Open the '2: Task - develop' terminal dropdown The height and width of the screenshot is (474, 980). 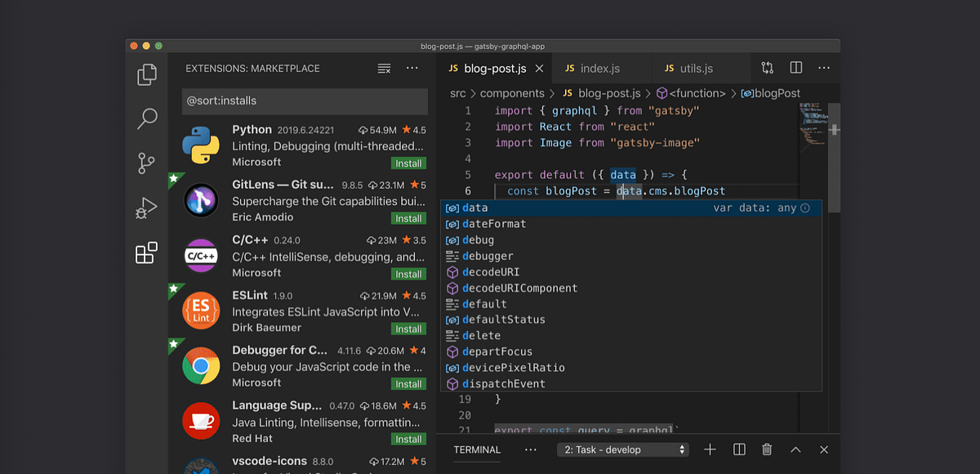[622, 449]
